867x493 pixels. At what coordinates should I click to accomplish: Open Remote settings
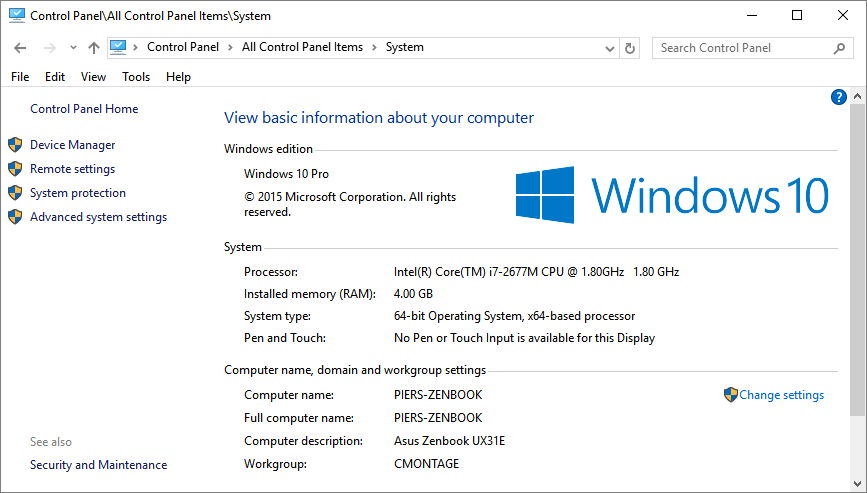[72, 169]
